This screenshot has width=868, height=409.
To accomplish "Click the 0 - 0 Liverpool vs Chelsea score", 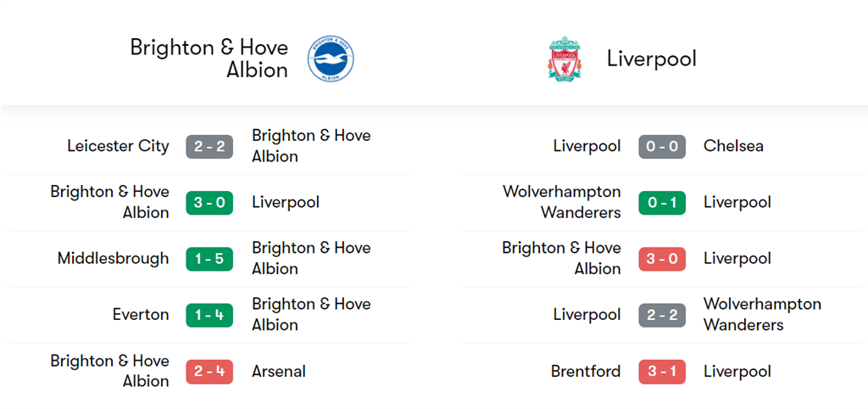I will point(662,146).
